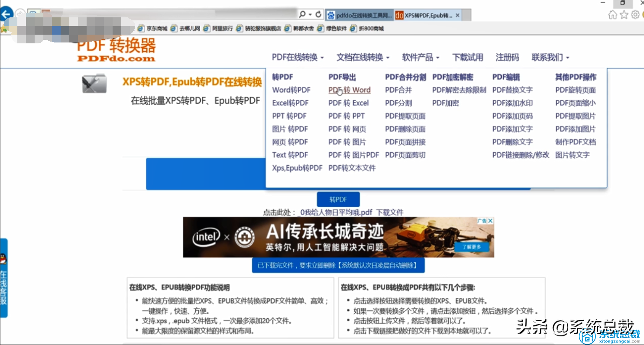Select PDF 转 Word in the menu
Screen dimensions: 644x345
point(350,90)
